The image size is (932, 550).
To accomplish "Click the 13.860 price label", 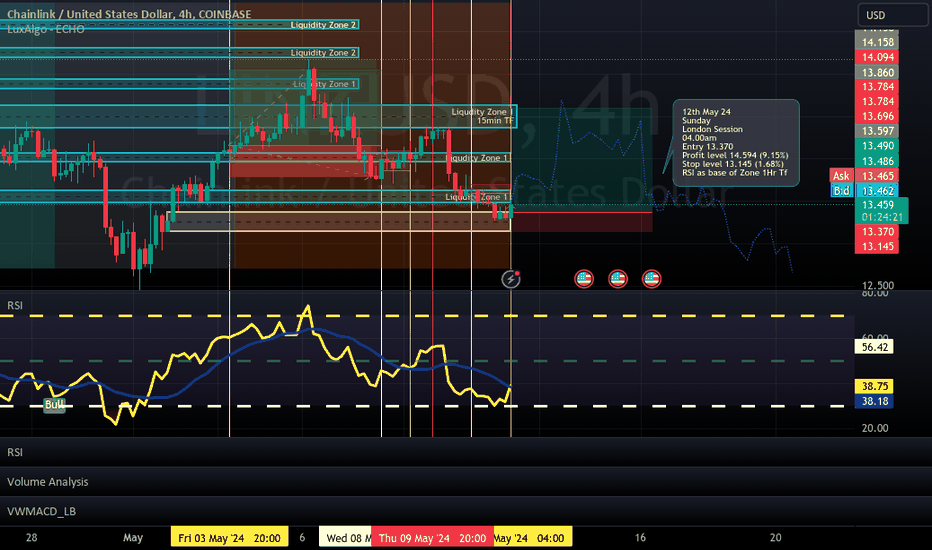I will click(877, 73).
